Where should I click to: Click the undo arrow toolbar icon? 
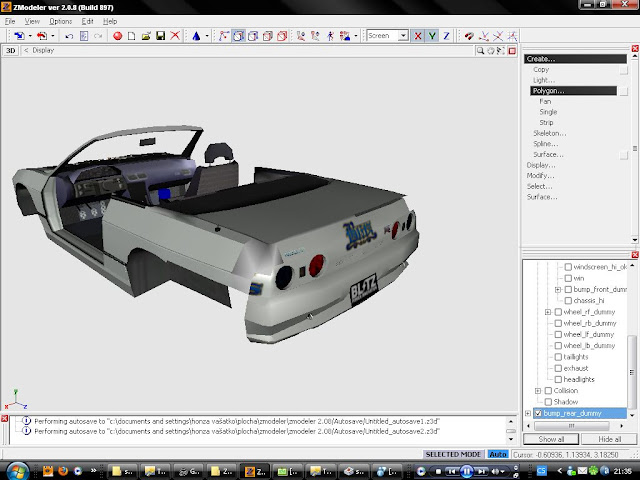click(68, 36)
